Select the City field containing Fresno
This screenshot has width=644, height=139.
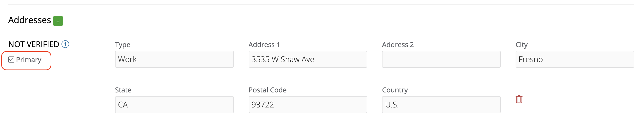pos(575,59)
